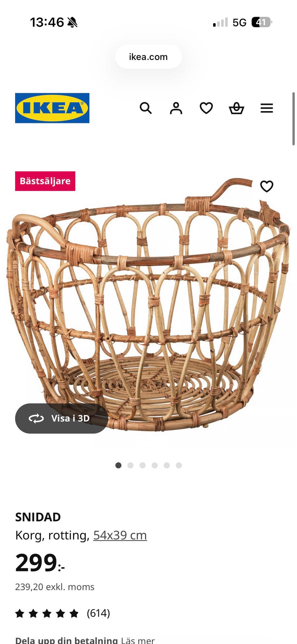Tap ikea.com address bar pill
This screenshot has width=297, height=644.
pyautogui.click(x=148, y=57)
